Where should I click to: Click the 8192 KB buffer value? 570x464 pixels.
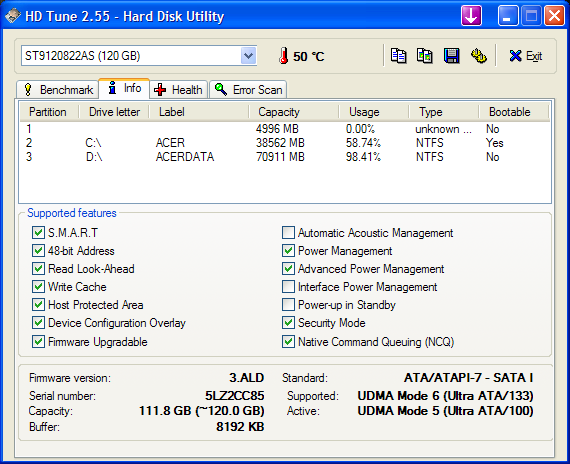coord(240,427)
